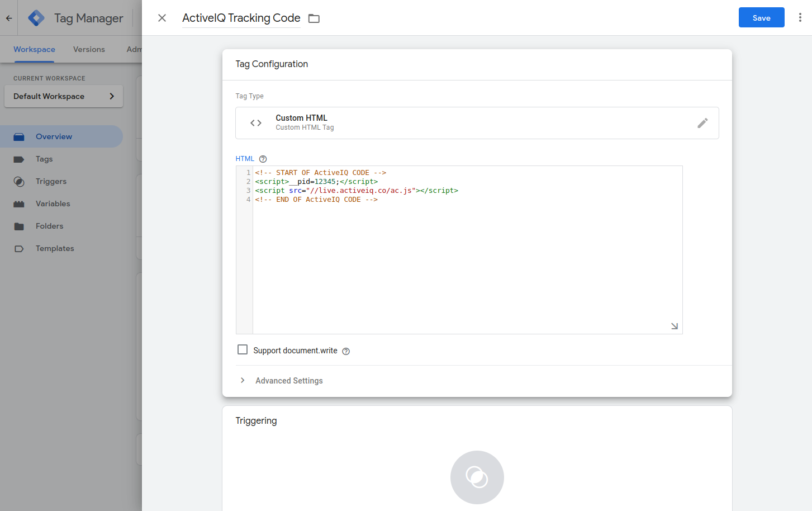Switch to the Versions tab
This screenshot has height=511, width=812.
(x=89, y=49)
